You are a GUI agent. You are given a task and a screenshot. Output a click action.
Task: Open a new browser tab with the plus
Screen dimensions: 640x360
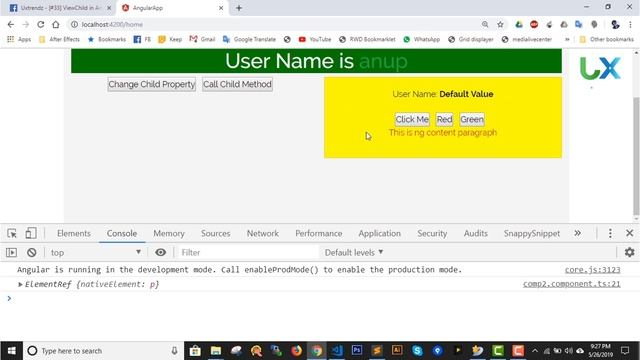point(239,8)
